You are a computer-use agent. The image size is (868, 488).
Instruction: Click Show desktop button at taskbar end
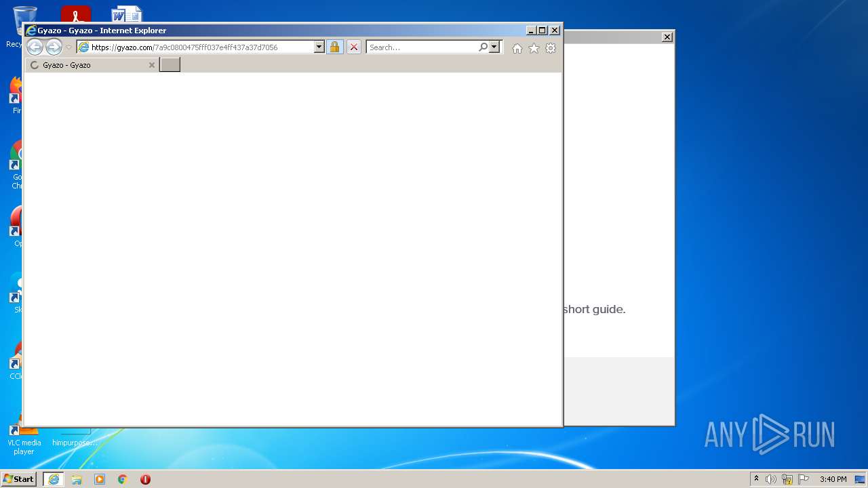[861, 479]
